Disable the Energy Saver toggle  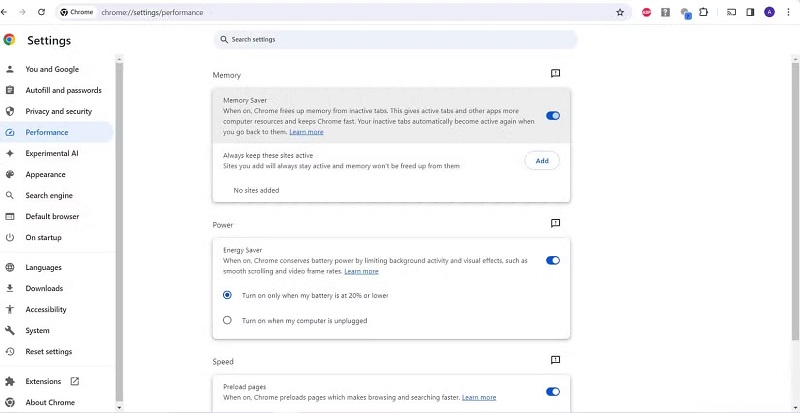point(553,260)
